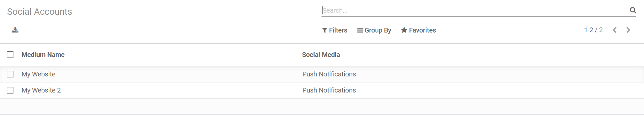Viewport: 644px width, 122px height.
Task: Sort by Medium Name column header
Action: click(43, 55)
